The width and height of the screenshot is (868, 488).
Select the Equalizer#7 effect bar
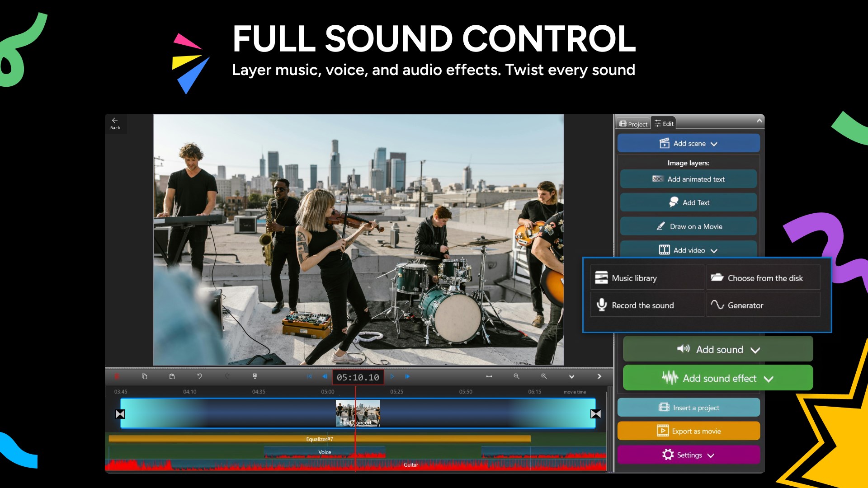(320, 439)
